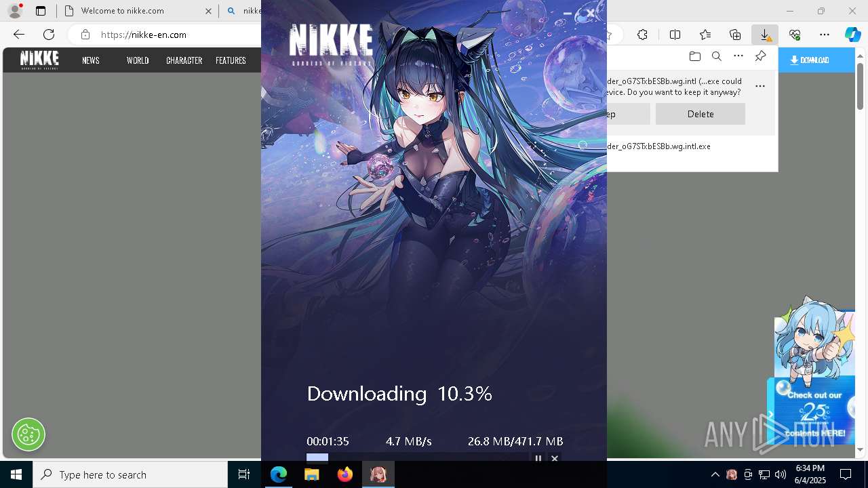This screenshot has width=868, height=488.
Task: Open the Windows Start menu
Action: point(16,474)
